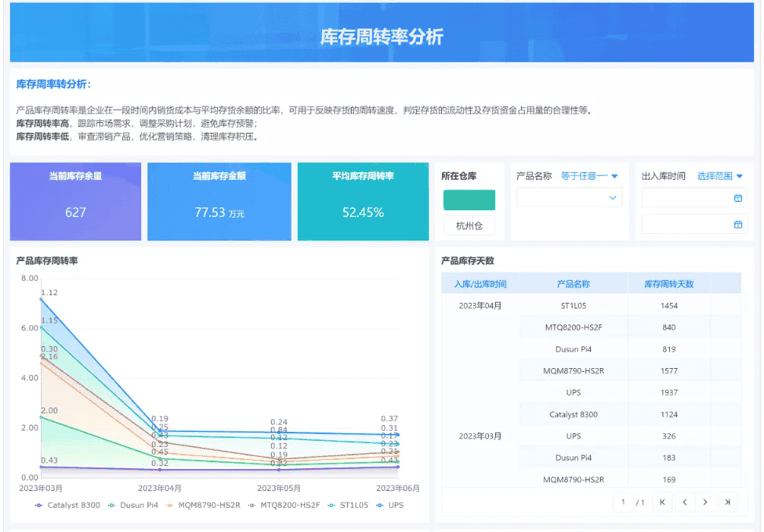This screenshot has height=532, width=764.
Task: Select the ST1L05 table row
Action: [x=630, y=306]
